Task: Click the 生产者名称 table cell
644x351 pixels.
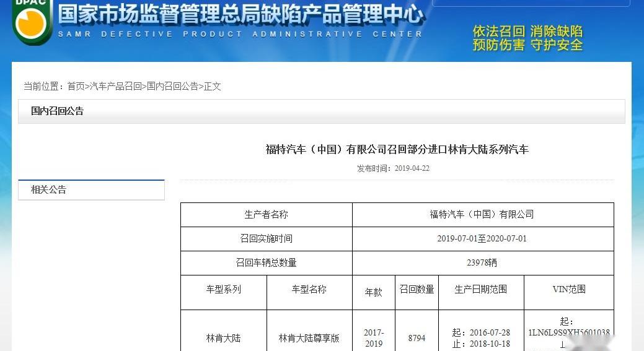Action: 267,214
